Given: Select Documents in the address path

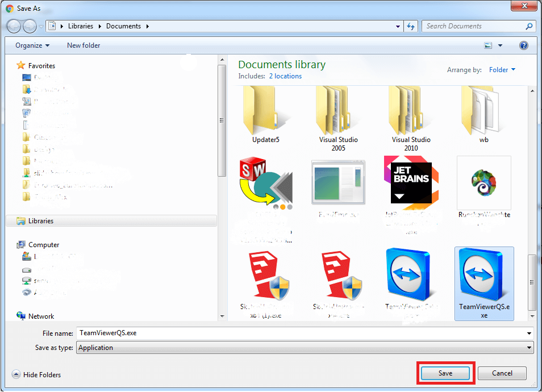Looking at the screenshot, I should [123, 26].
